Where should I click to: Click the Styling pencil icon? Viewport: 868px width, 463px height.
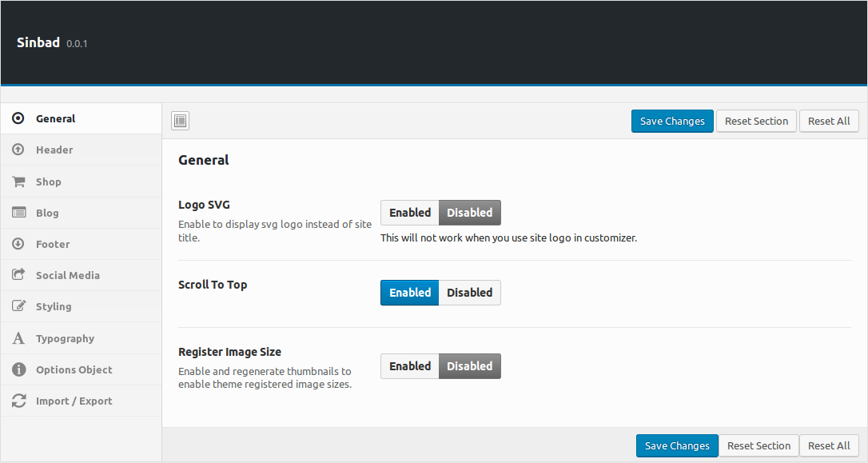point(19,305)
